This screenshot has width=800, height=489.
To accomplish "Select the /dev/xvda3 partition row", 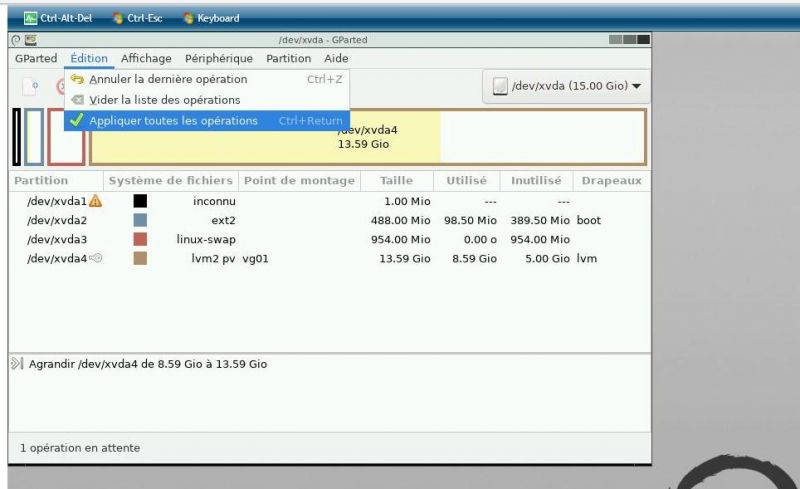I will (x=330, y=239).
